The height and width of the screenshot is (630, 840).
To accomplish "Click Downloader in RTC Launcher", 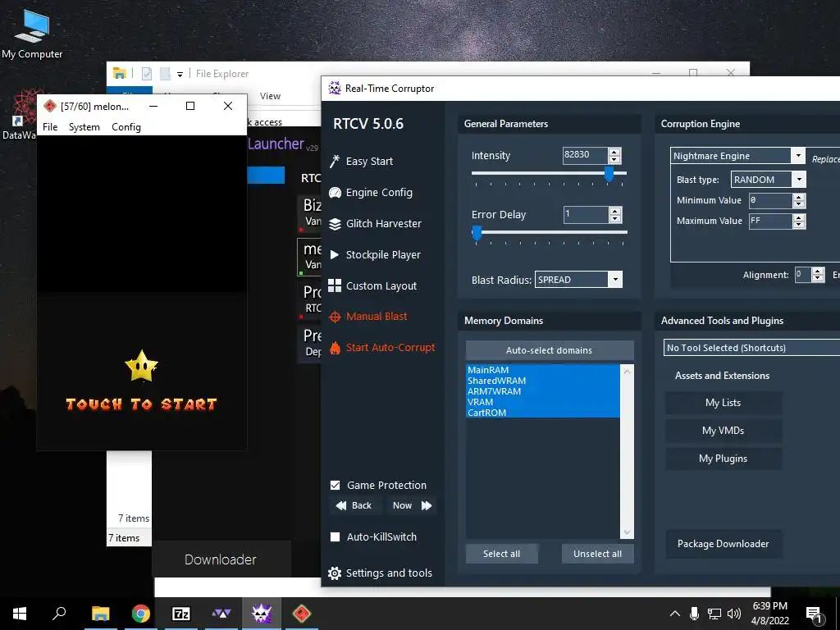I will click(x=221, y=559).
